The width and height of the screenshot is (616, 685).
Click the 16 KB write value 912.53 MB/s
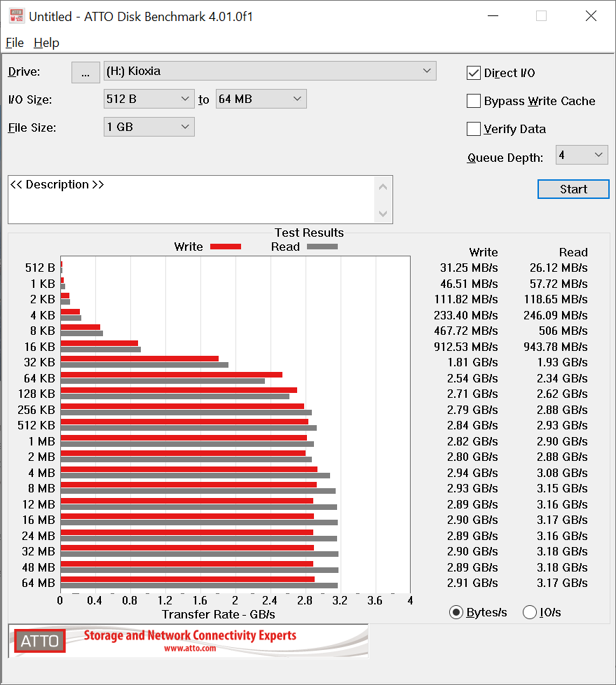(x=466, y=347)
